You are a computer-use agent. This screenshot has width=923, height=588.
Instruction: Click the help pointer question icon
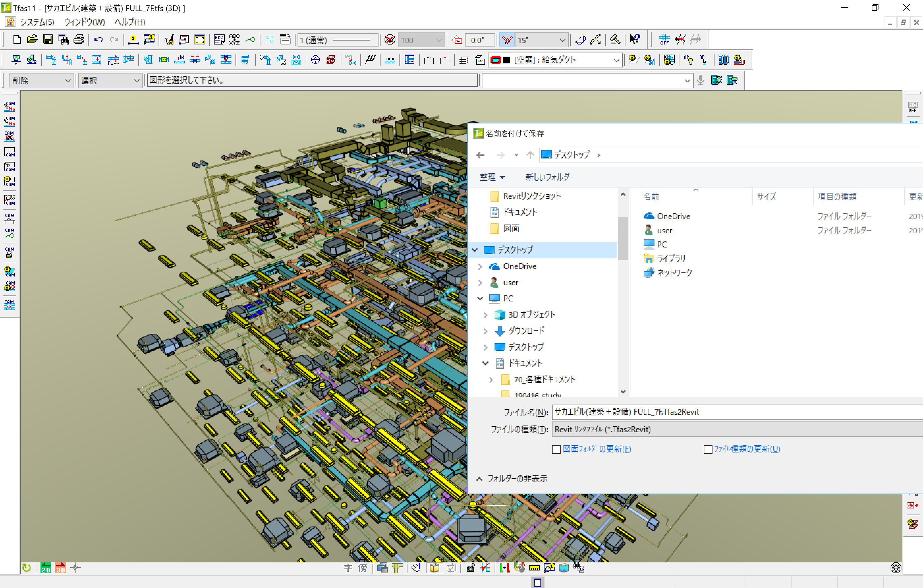point(635,39)
